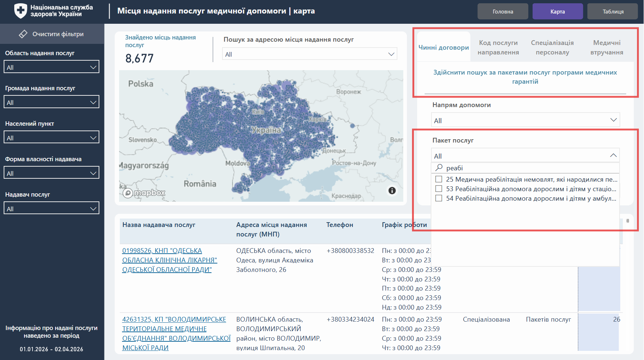
Task: Click the Адреса місця надання послуг header
Action: [x=271, y=230]
